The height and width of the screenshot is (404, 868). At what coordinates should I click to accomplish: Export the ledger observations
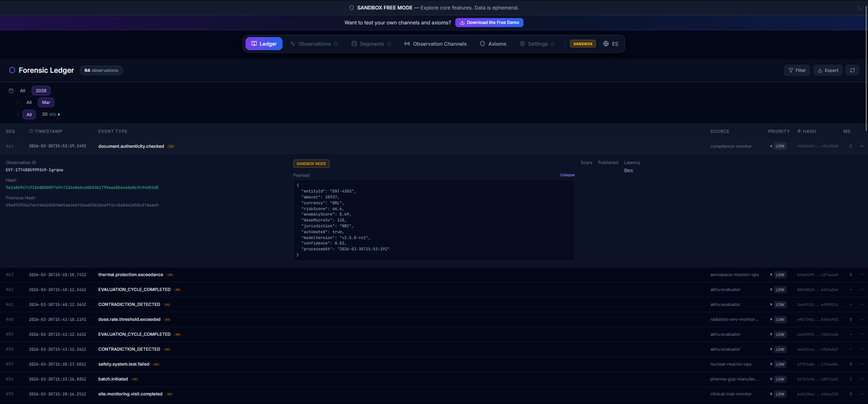click(x=828, y=70)
